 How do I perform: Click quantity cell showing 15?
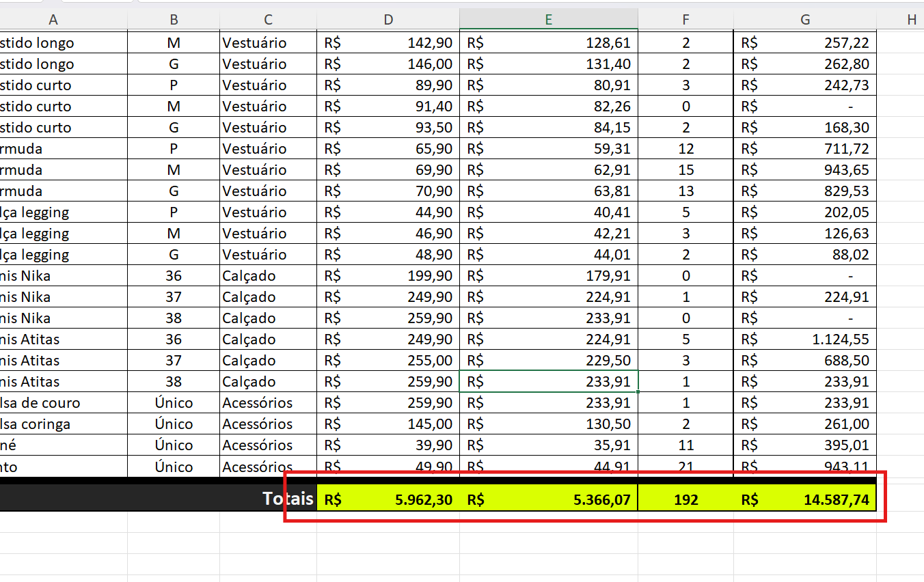point(686,169)
